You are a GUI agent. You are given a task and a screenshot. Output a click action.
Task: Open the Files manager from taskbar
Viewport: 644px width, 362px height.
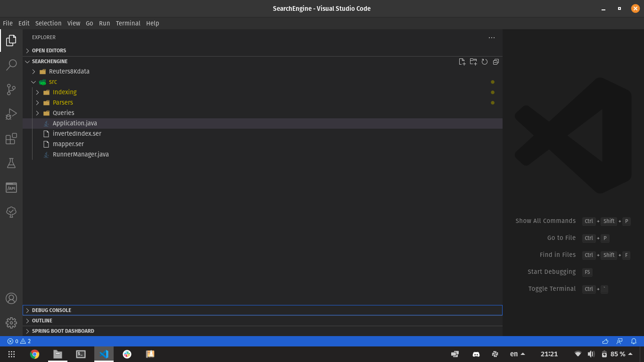click(x=58, y=354)
